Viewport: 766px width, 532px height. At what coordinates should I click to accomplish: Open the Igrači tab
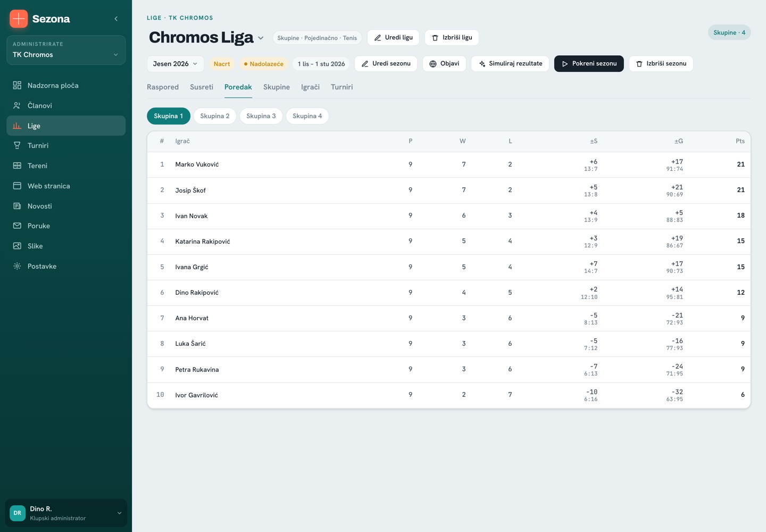click(311, 87)
